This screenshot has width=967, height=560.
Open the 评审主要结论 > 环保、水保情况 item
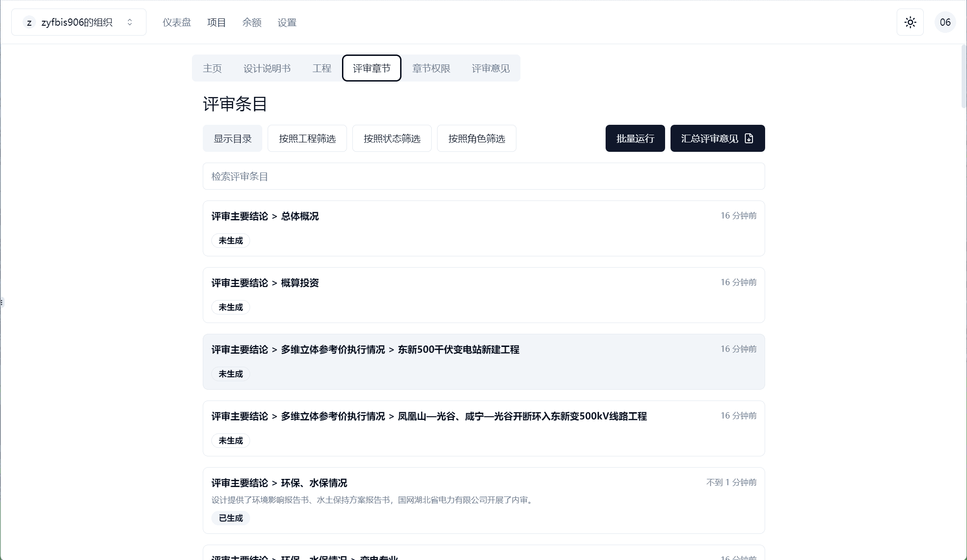[x=484, y=501]
